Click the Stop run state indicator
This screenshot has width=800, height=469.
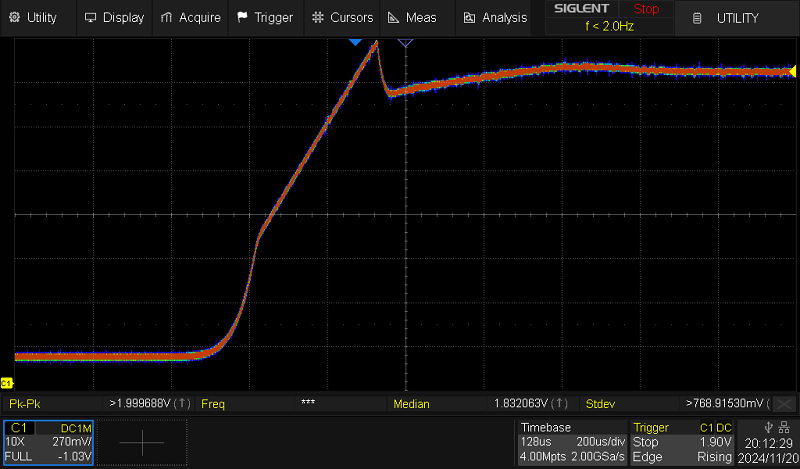click(x=646, y=9)
